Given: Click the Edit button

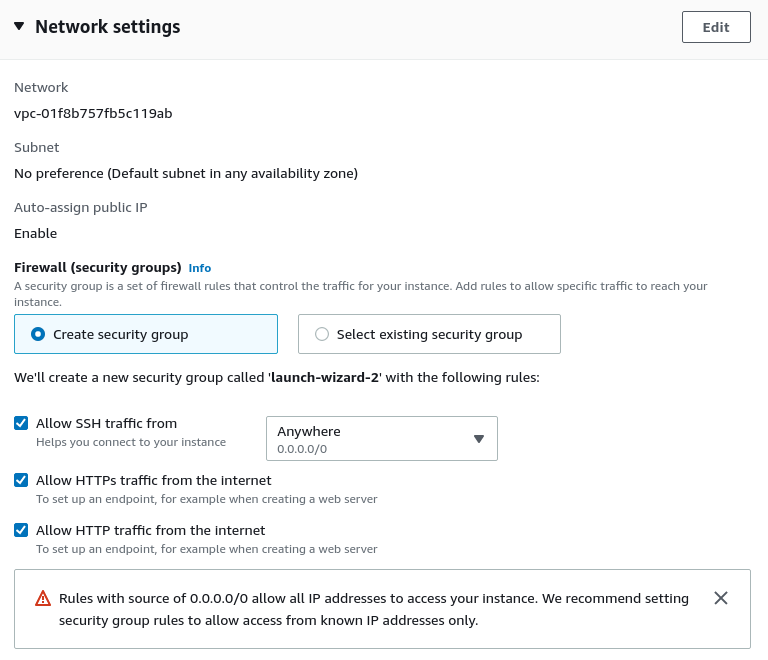Looking at the screenshot, I should pos(716,27).
